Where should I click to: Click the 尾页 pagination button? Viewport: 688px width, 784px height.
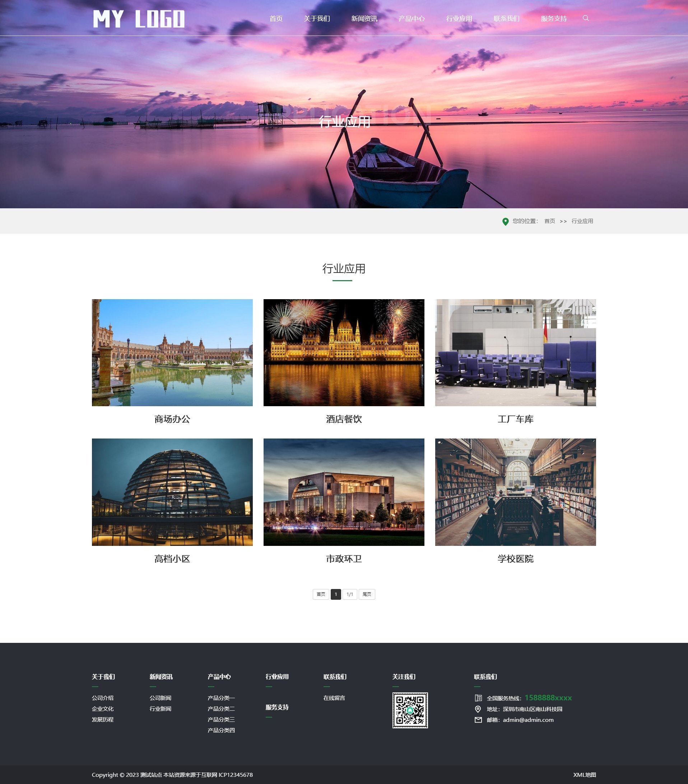[x=367, y=594]
